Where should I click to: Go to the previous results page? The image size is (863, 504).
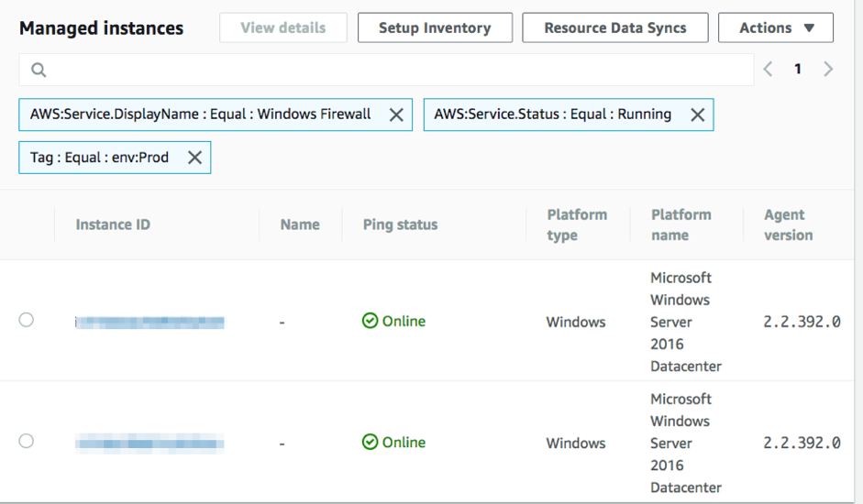coord(769,70)
